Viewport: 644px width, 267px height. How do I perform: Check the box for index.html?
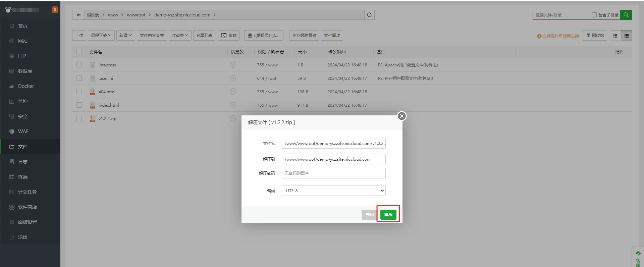click(x=79, y=105)
